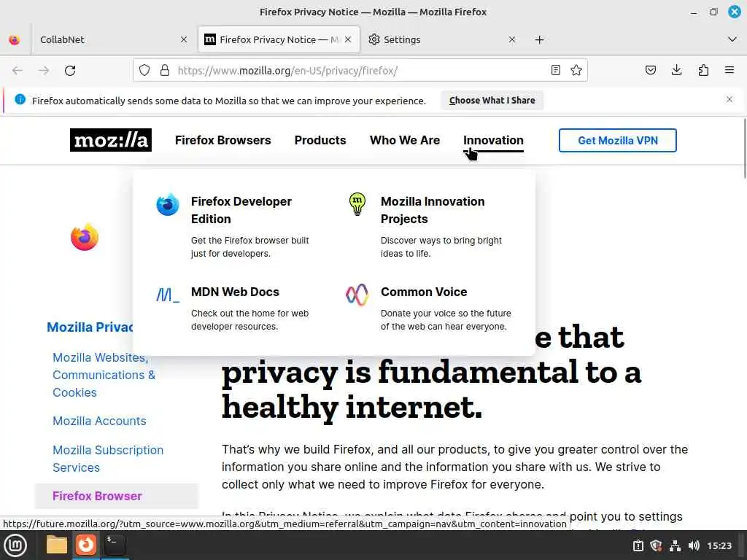Click the Mozilla Innovation Projects lightbulb icon
The width and height of the screenshot is (747, 560).
(x=357, y=204)
